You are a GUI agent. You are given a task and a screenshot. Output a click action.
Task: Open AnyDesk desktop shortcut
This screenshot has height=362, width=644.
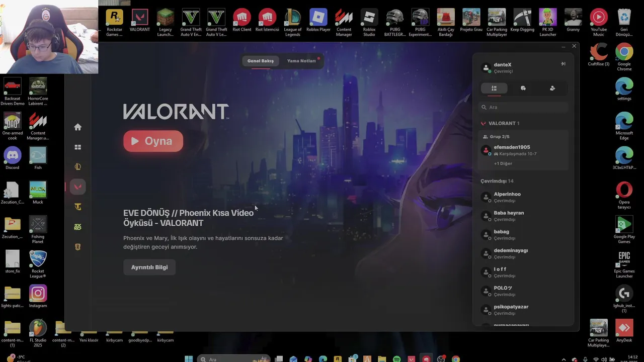pos(624,331)
